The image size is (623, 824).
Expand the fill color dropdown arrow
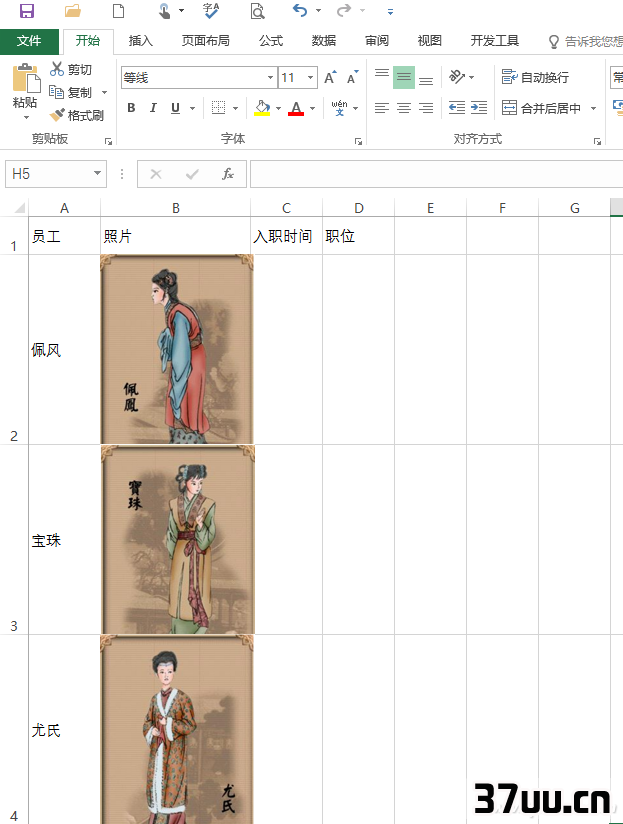coord(278,109)
